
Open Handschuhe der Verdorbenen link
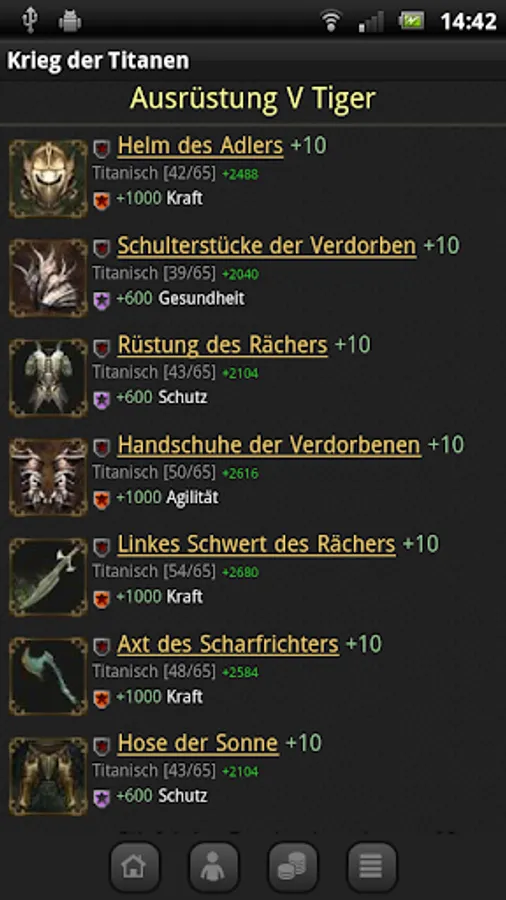click(269, 445)
